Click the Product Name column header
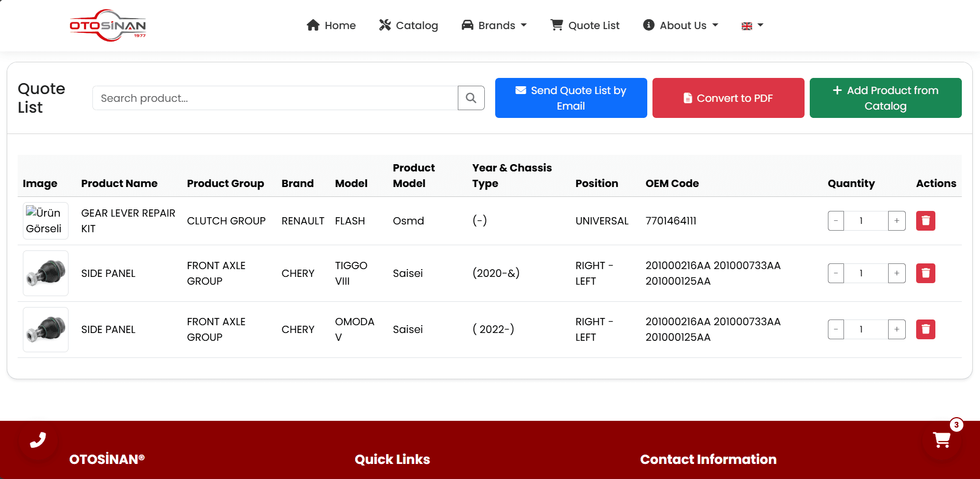The image size is (980, 479). click(x=119, y=183)
